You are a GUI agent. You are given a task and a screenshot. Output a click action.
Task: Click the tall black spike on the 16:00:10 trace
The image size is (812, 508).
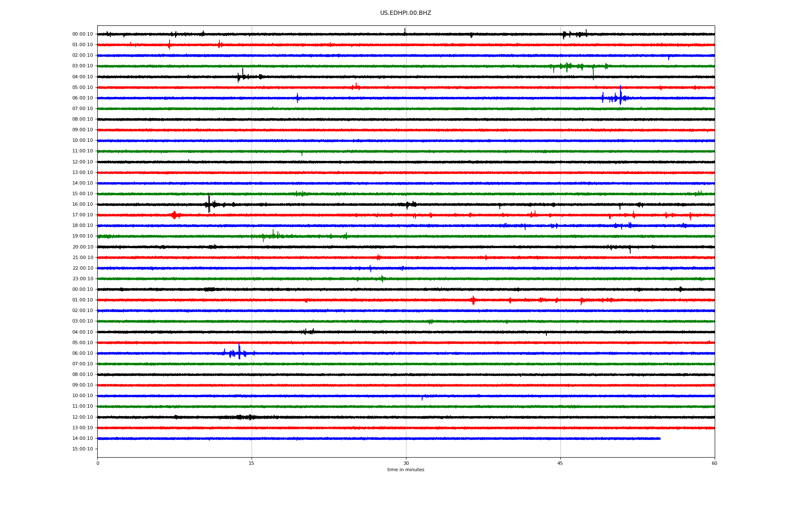click(209, 204)
